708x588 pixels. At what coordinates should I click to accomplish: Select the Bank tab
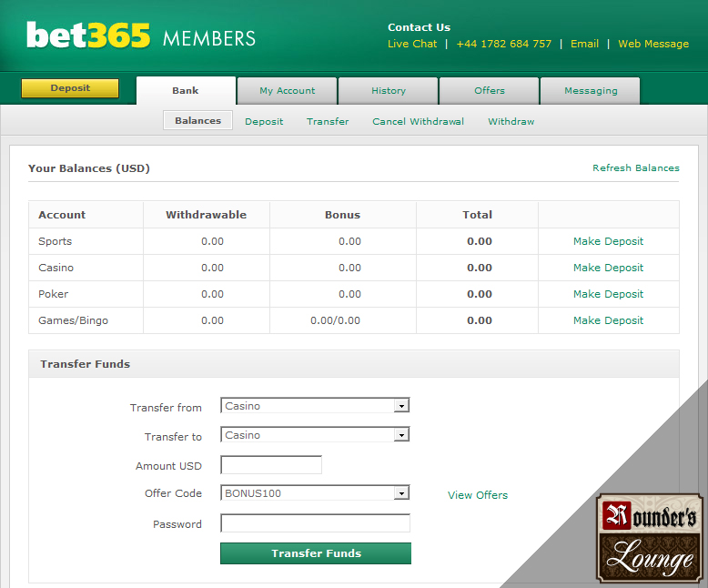coord(186,91)
